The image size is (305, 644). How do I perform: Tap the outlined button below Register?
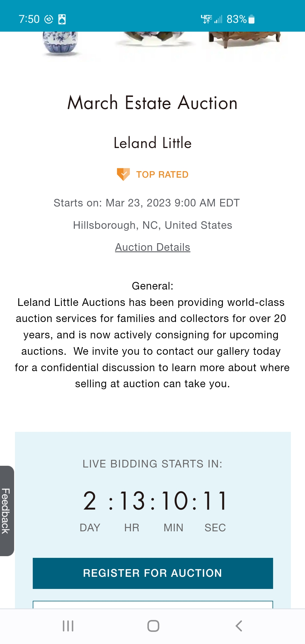153,604
